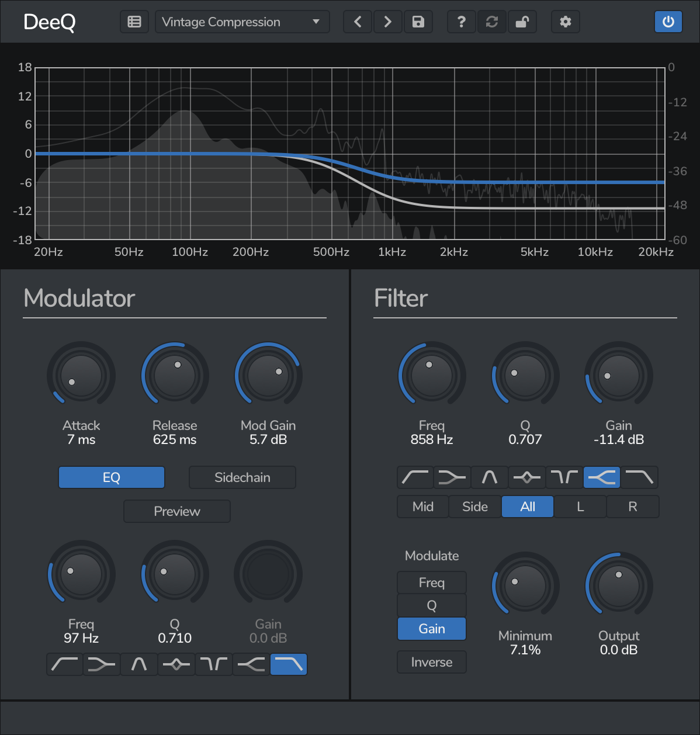Image resolution: width=700 pixels, height=735 pixels.
Task: Open the Vintage Compression preset dropdown
Action: click(x=242, y=22)
